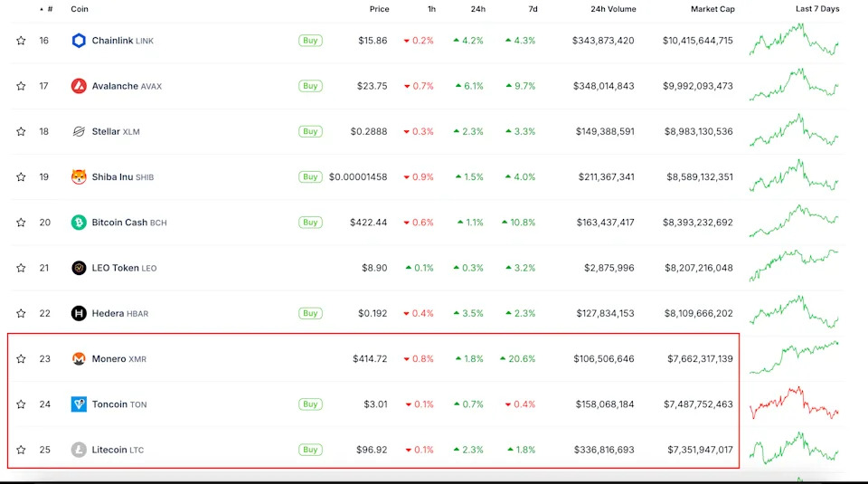Click the Litecoin grey logo
Screen dimensions: 868x484
[x=79, y=449]
